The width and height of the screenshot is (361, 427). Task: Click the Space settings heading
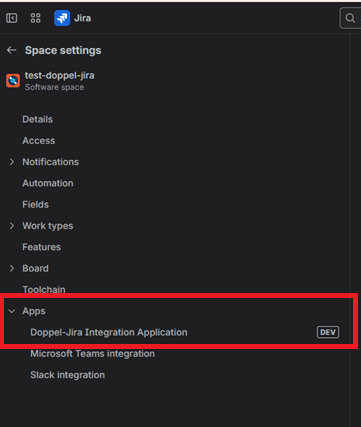coord(63,50)
